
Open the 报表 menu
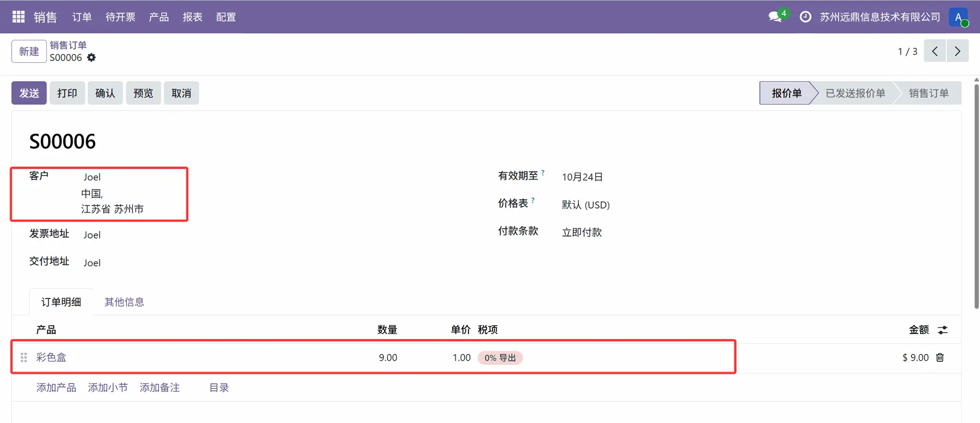(x=192, y=17)
